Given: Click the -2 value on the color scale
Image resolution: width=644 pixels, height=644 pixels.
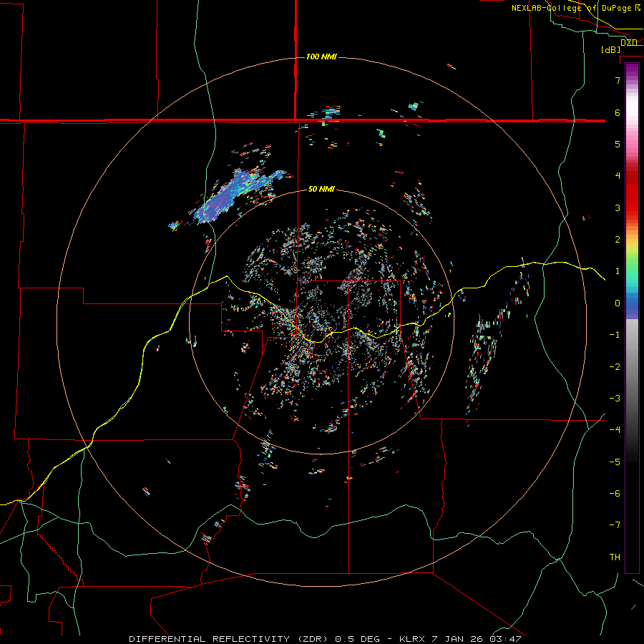Looking at the screenshot, I should tap(615, 367).
